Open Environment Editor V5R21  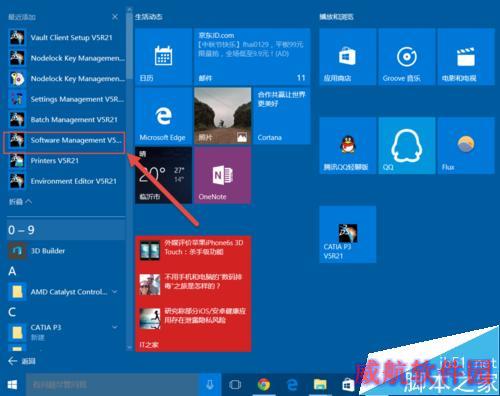(x=66, y=181)
